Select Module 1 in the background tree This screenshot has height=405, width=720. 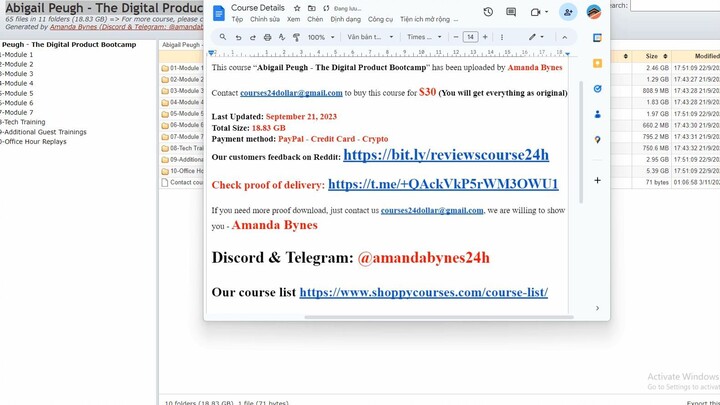[17, 55]
